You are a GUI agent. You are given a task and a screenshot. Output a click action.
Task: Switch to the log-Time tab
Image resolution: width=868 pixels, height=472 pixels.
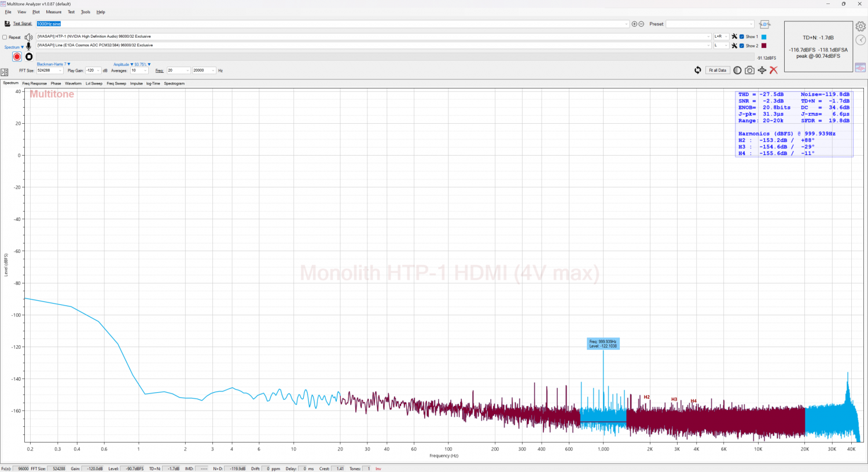(x=153, y=83)
